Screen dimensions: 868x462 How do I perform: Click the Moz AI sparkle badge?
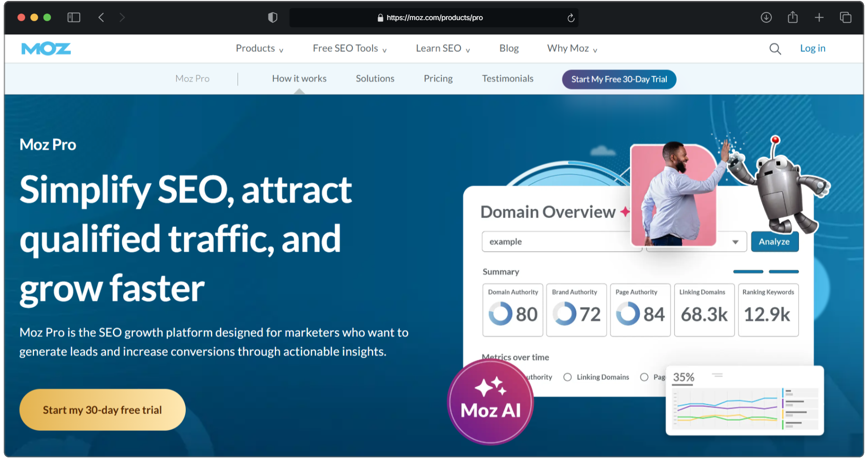[x=490, y=402]
